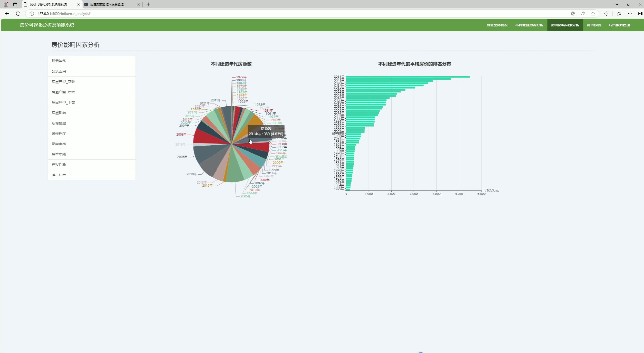
Task: Open the favorites list icon
Action: pyautogui.click(x=619, y=14)
